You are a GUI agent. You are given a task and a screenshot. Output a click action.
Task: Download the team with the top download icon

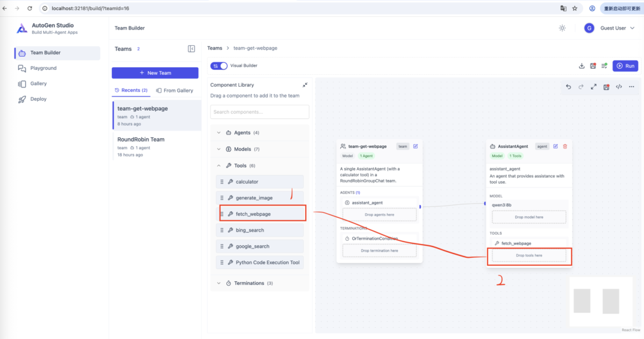582,66
